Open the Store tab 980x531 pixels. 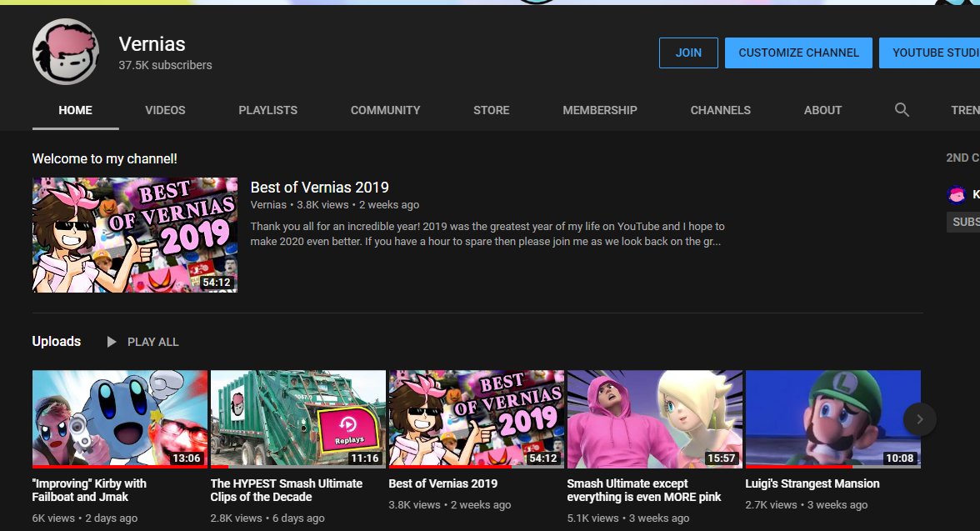point(492,110)
